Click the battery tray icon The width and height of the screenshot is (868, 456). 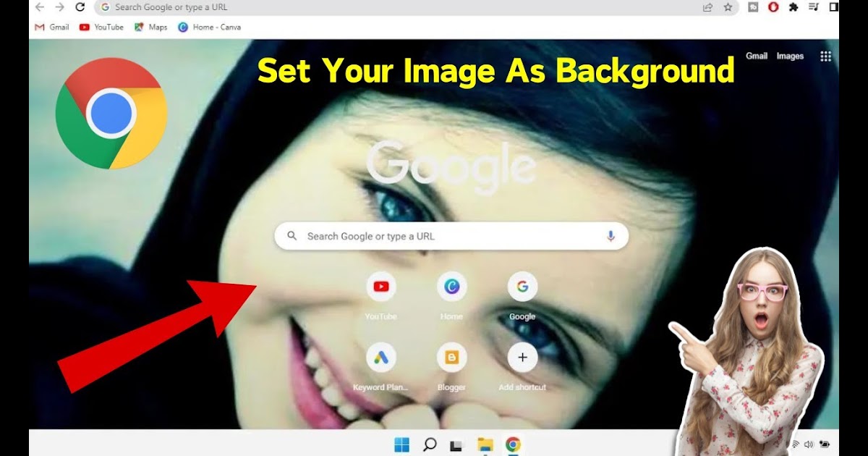point(825,444)
